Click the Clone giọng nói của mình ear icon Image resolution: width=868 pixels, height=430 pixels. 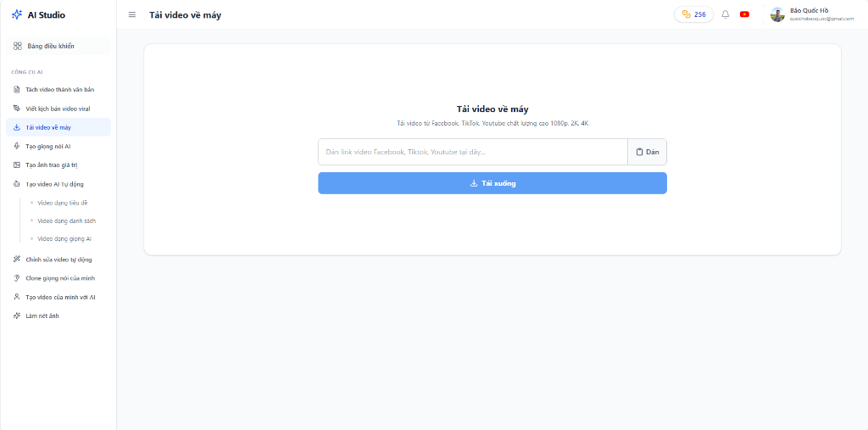point(17,278)
